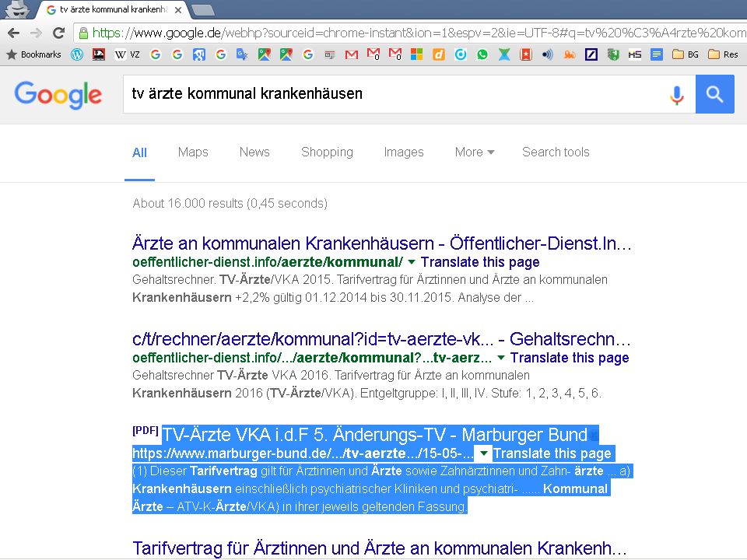The image size is (747, 560).
Task: Switch to Shopping results
Action: [x=327, y=152]
